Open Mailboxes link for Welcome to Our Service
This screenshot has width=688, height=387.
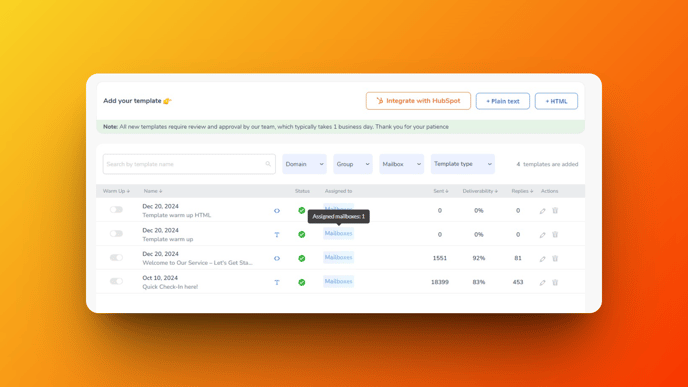pos(338,258)
